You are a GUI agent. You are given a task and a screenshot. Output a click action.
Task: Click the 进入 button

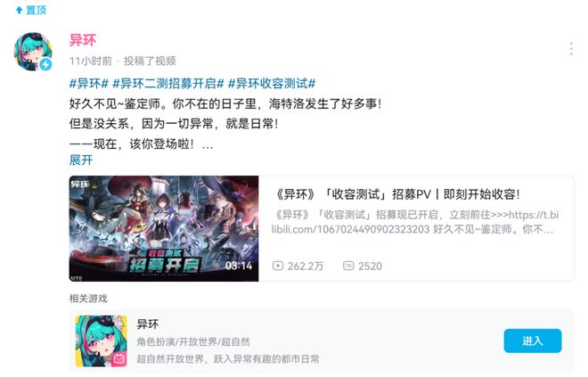533,341
